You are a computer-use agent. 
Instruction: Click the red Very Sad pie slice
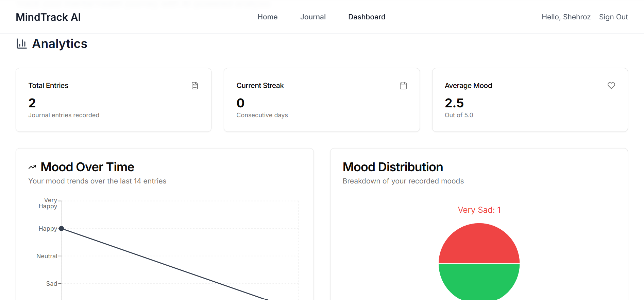pyautogui.click(x=479, y=243)
